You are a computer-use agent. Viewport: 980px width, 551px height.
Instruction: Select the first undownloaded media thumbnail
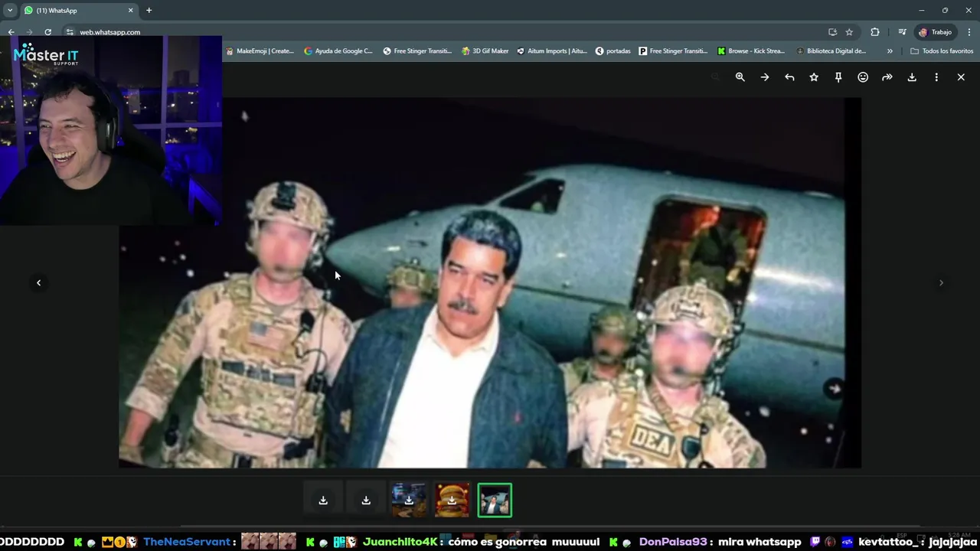click(x=323, y=500)
